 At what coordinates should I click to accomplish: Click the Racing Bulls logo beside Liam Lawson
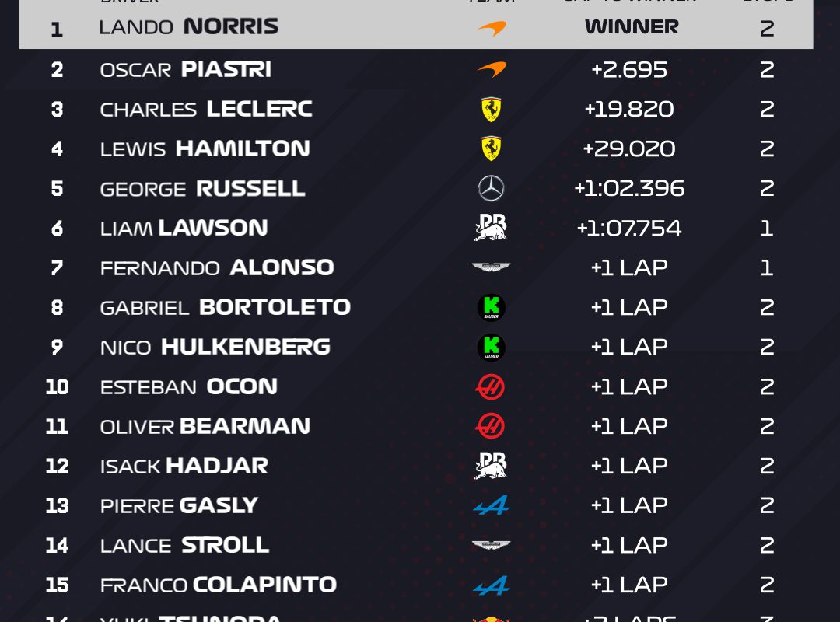[x=491, y=228]
